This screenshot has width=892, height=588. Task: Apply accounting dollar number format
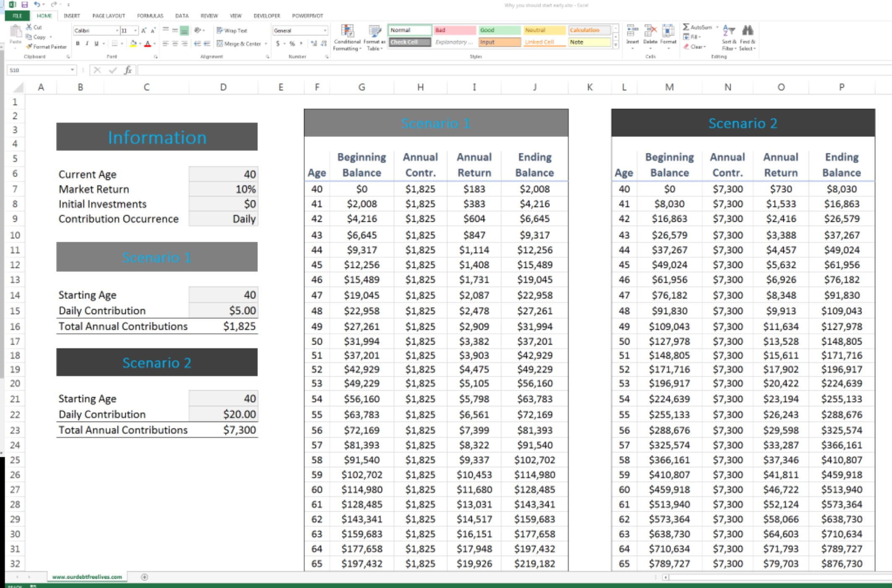(x=277, y=44)
